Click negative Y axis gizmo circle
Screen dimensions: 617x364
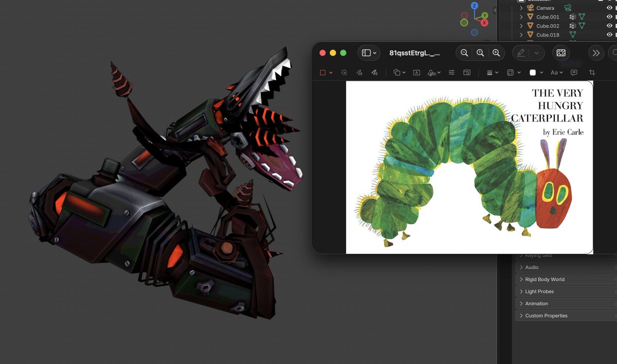pyautogui.click(x=464, y=23)
